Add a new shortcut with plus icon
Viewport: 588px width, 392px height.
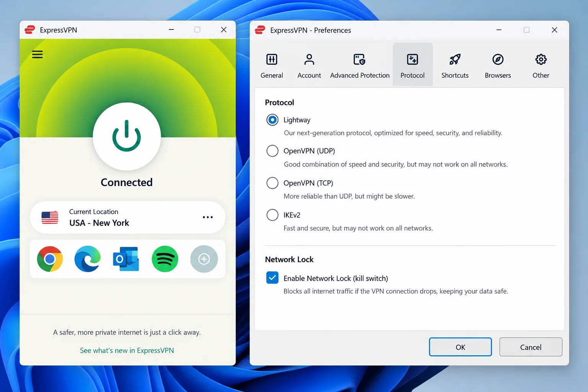[204, 259]
